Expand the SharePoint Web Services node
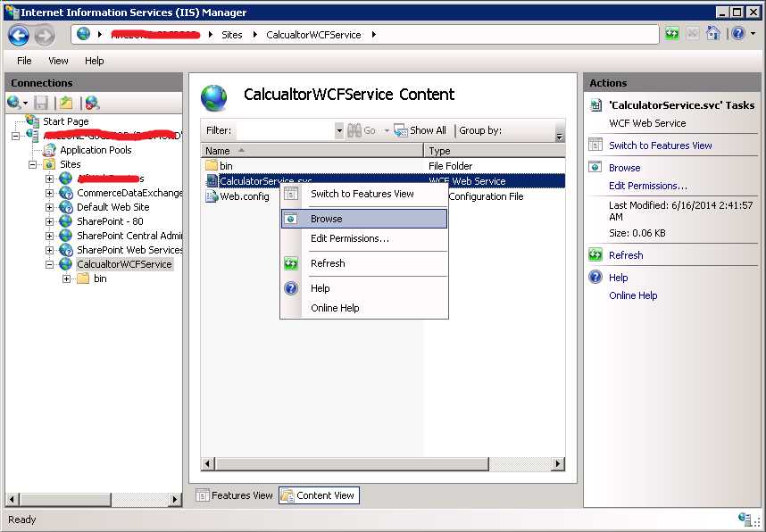 [49, 250]
